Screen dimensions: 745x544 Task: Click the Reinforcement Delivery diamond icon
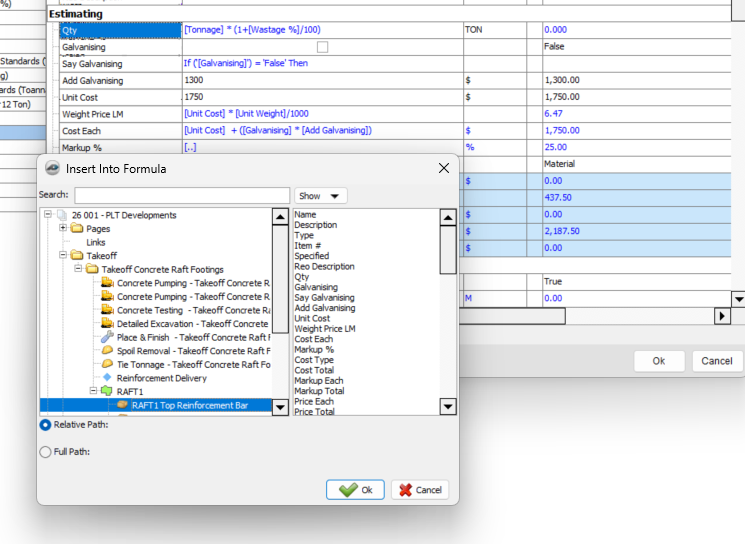pos(107,378)
